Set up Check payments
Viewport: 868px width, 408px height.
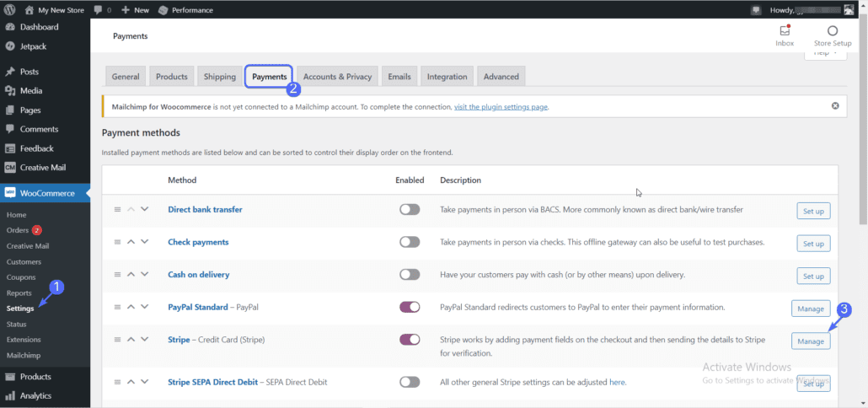(813, 243)
